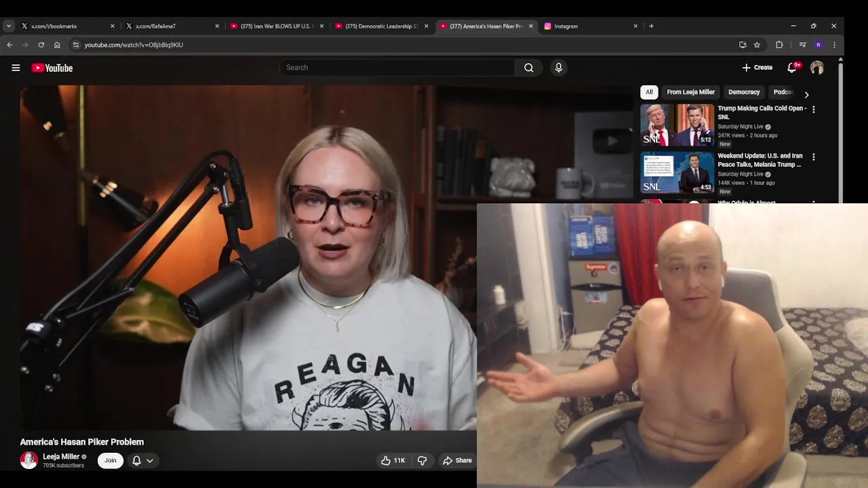The height and width of the screenshot is (488, 868).
Task: Open new browser tab
Action: pos(651,26)
